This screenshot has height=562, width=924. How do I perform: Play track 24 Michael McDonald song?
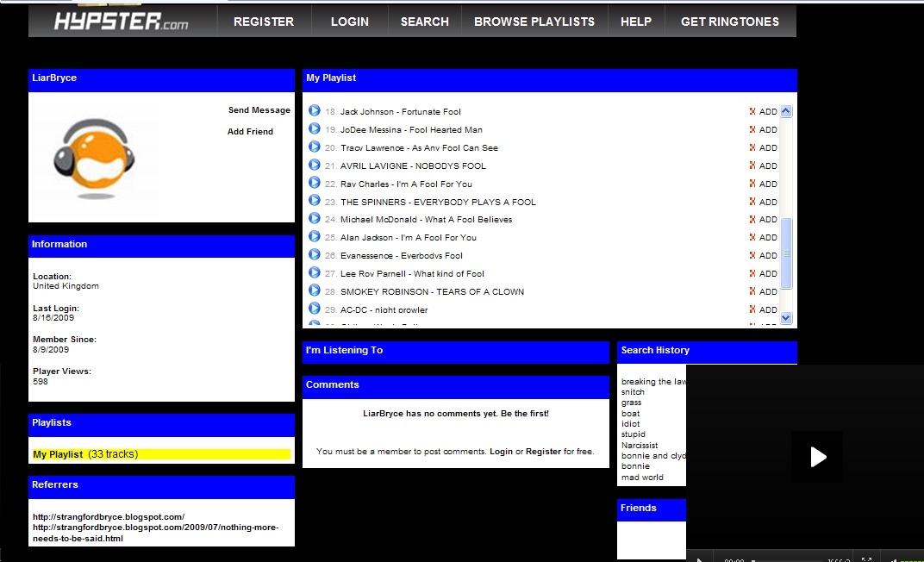(x=315, y=219)
